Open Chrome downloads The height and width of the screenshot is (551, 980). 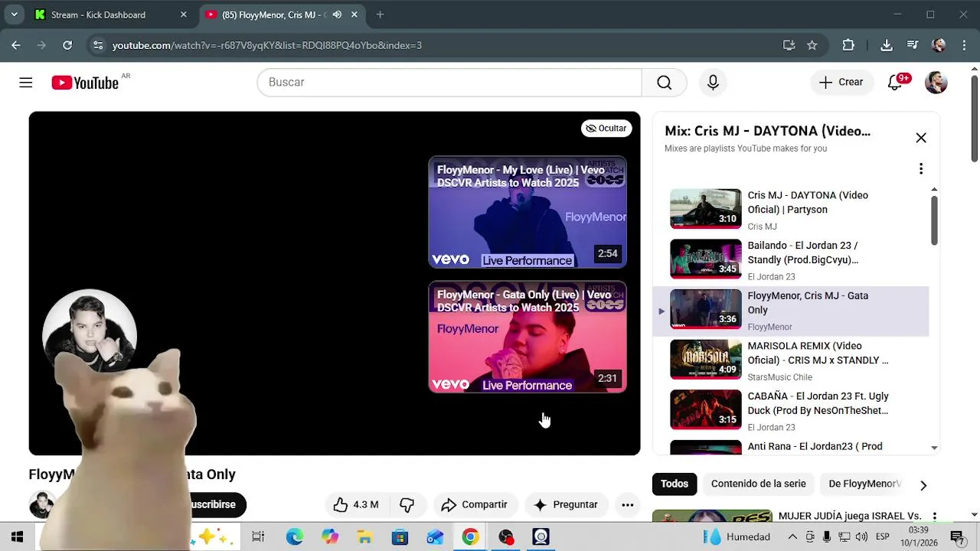click(887, 45)
